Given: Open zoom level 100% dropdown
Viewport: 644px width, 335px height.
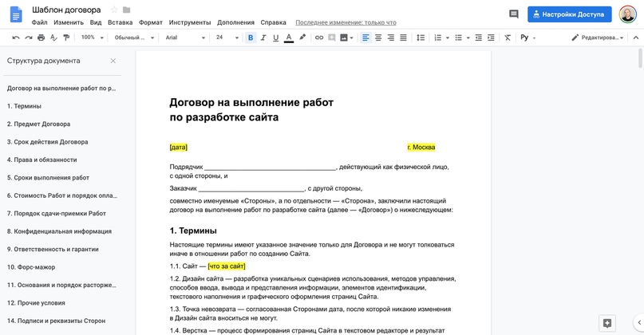Looking at the screenshot, I should [91, 37].
